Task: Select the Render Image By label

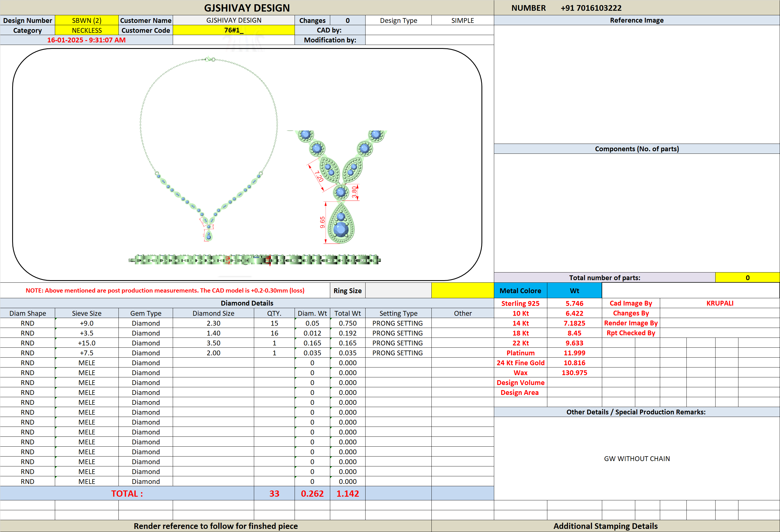Action: (x=631, y=323)
